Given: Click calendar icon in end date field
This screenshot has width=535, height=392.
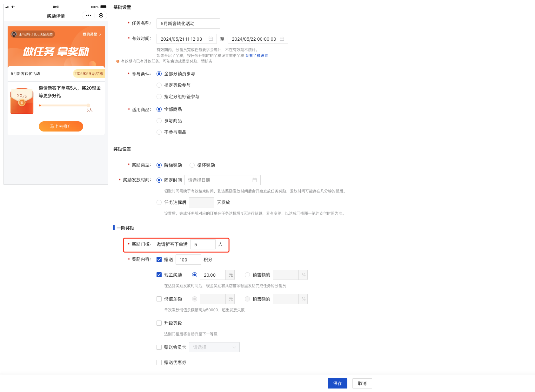Looking at the screenshot, I should click(x=282, y=39).
